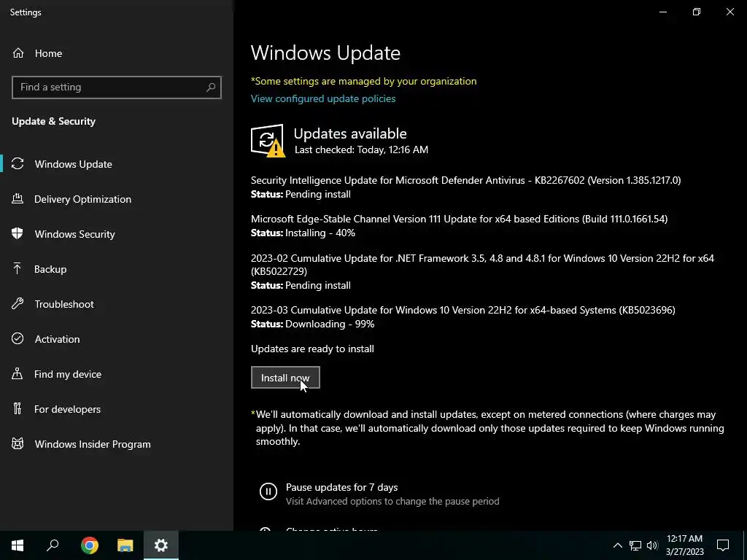Go to the For developers page
This screenshot has height=560, width=747.
click(117, 408)
